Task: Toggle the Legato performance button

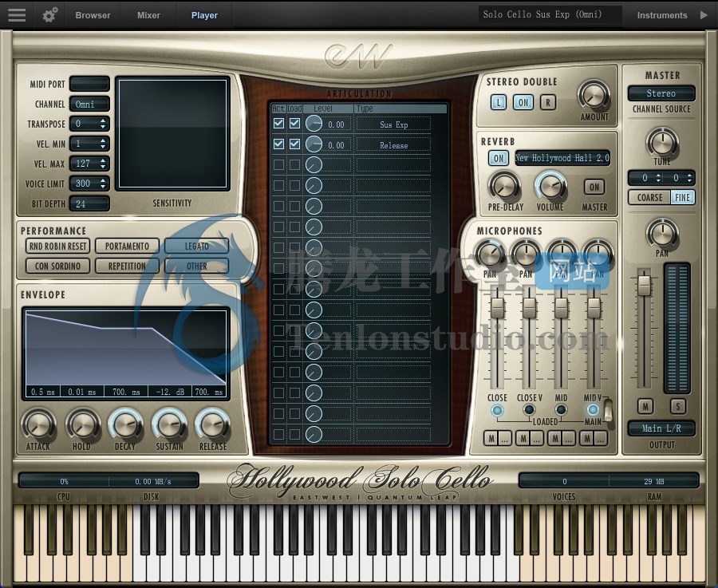Action: point(196,246)
